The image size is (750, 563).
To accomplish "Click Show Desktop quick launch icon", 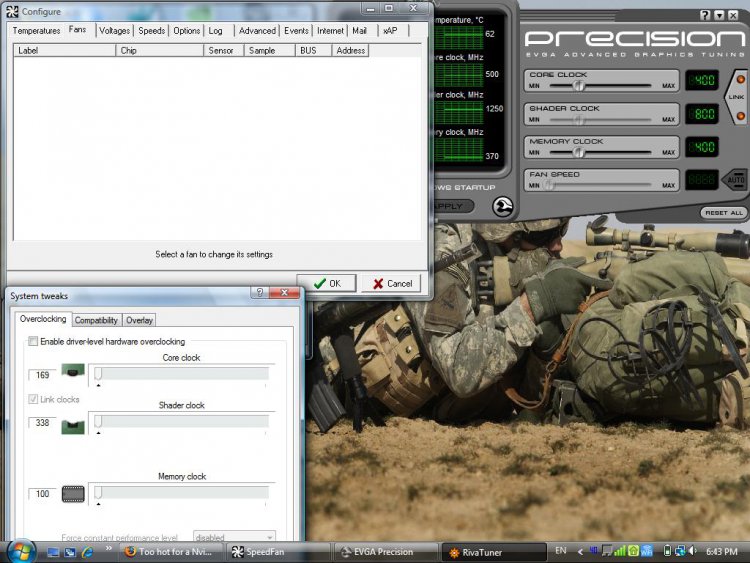I will (x=53, y=552).
